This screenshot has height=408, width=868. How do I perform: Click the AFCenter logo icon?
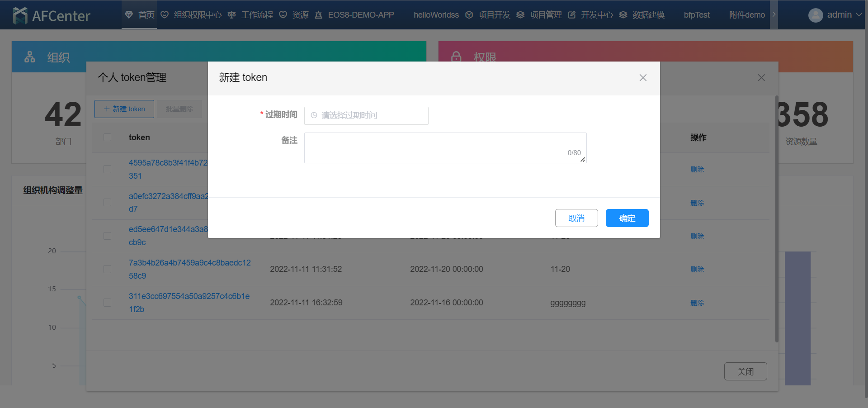point(20,16)
